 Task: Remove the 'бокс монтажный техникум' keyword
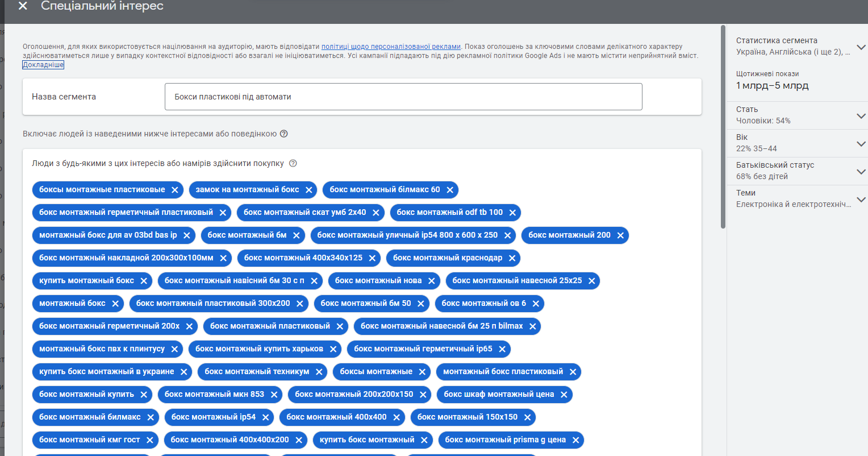click(319, 372)
